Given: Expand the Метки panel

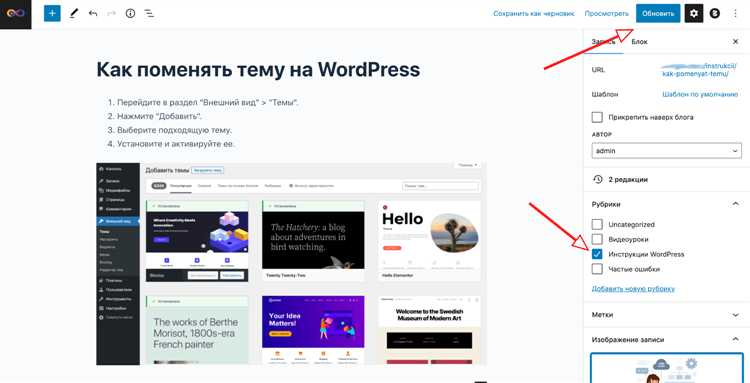Looking at the screenshot, I should pos(666,315).
